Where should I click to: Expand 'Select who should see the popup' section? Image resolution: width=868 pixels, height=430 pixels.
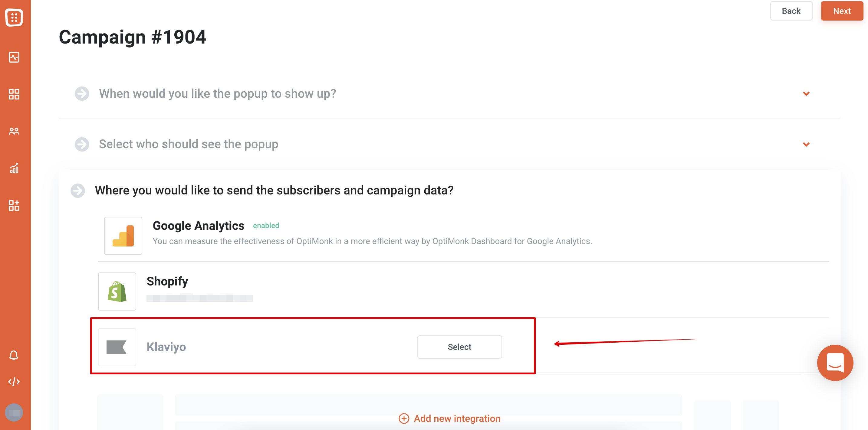[x=189, y=144]
